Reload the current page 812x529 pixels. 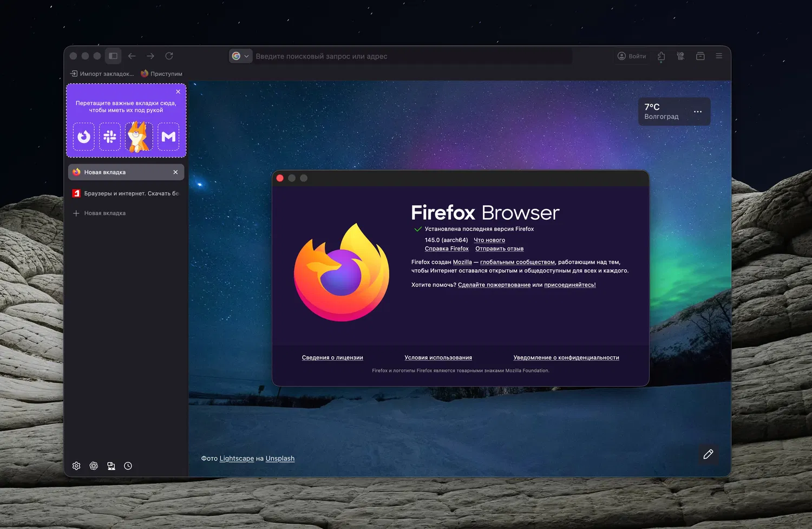tap(169, 56)
